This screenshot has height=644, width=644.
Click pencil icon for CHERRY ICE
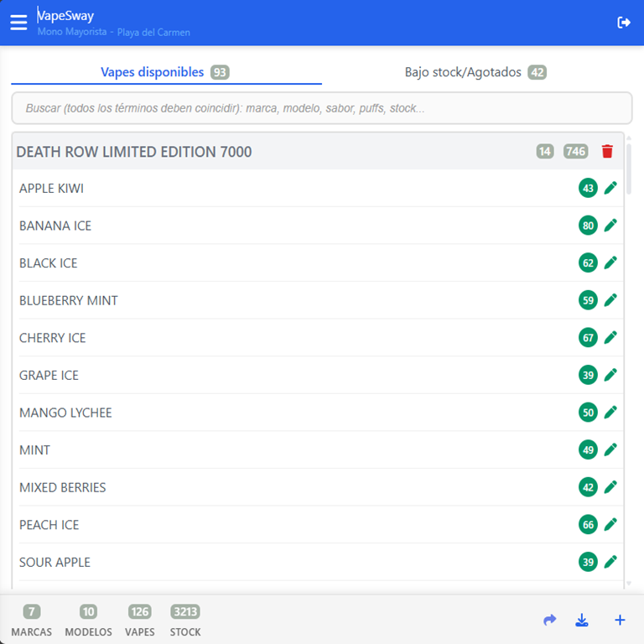[x=610, y=337]
